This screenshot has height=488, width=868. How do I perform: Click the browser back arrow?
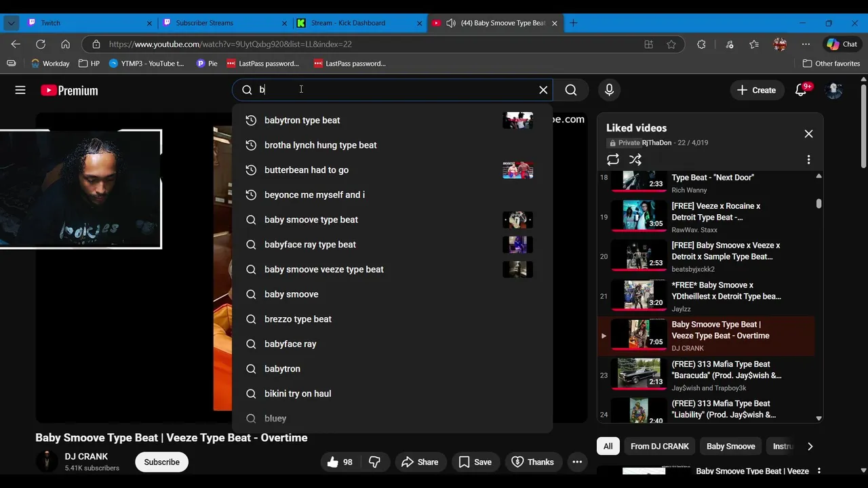pos(16,44)
